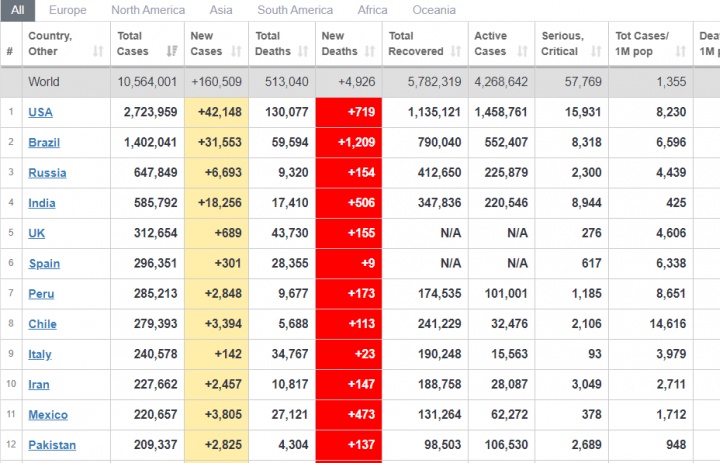Viewport: 720px width, 463px height.
Task: Sort table by Total Cases arrow icon
Action: [172, 51]
